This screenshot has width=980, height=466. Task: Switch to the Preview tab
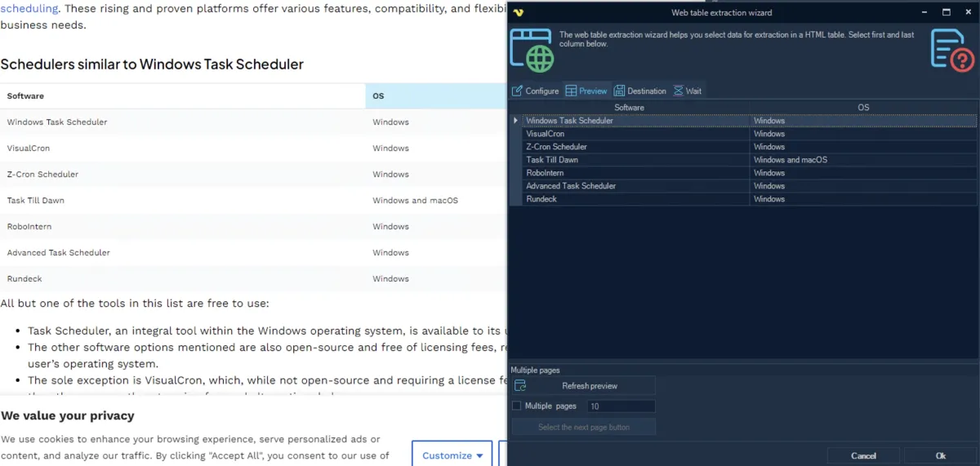click(x=586, y=91)
